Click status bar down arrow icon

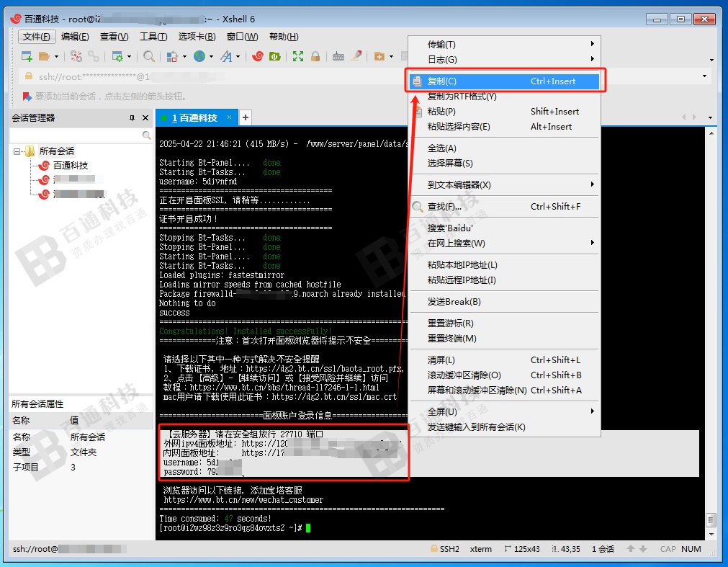[x=643, y=549]
